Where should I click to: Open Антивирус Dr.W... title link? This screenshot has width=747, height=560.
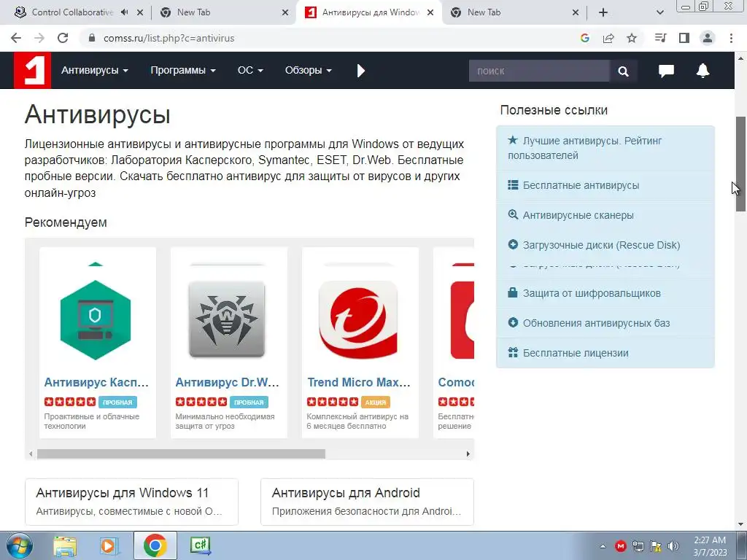[x=228, y=382]
